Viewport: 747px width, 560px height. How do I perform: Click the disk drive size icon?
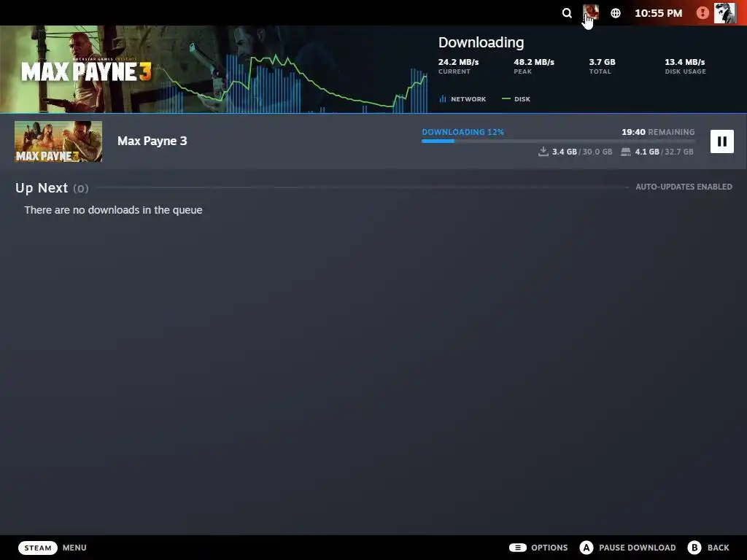(x=625, y=152)
